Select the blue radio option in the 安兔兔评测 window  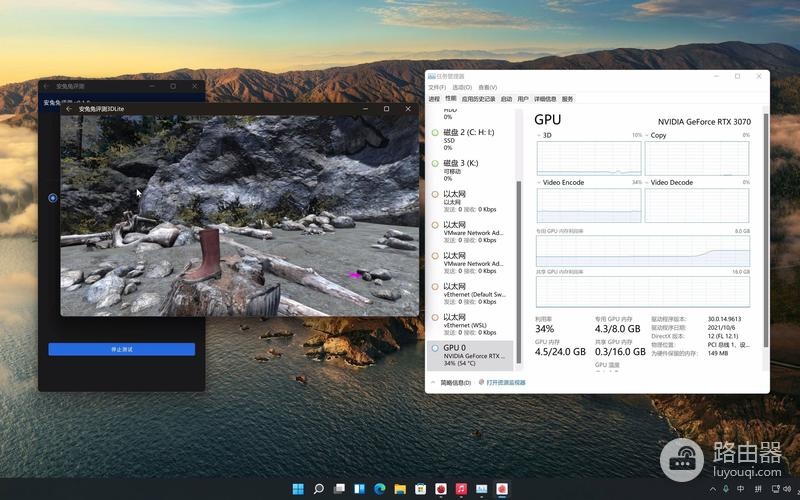pos(53,197)
